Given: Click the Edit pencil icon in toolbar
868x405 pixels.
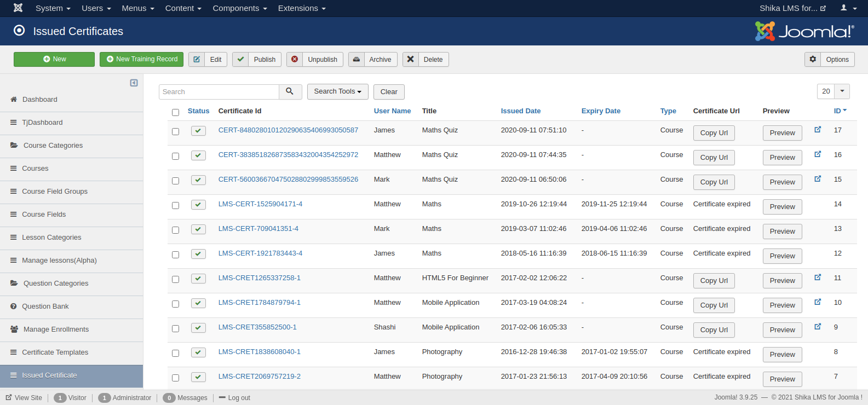Looking at the screenshot, I should tap(197, 59).
